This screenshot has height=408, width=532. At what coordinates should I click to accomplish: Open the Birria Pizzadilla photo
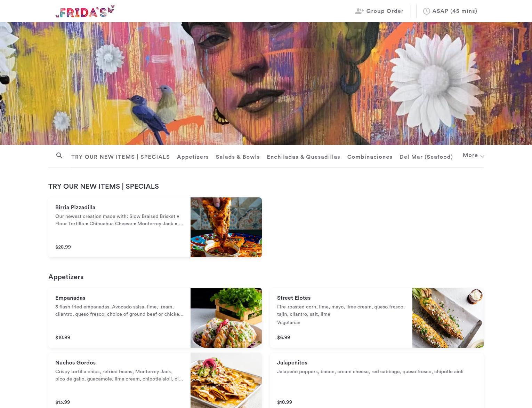[226, 227]
